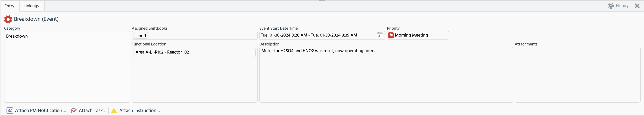Screen dimensions: 644x116
Task: Click the Attach PM Notification wrench icon
Action: coord(10,111)
